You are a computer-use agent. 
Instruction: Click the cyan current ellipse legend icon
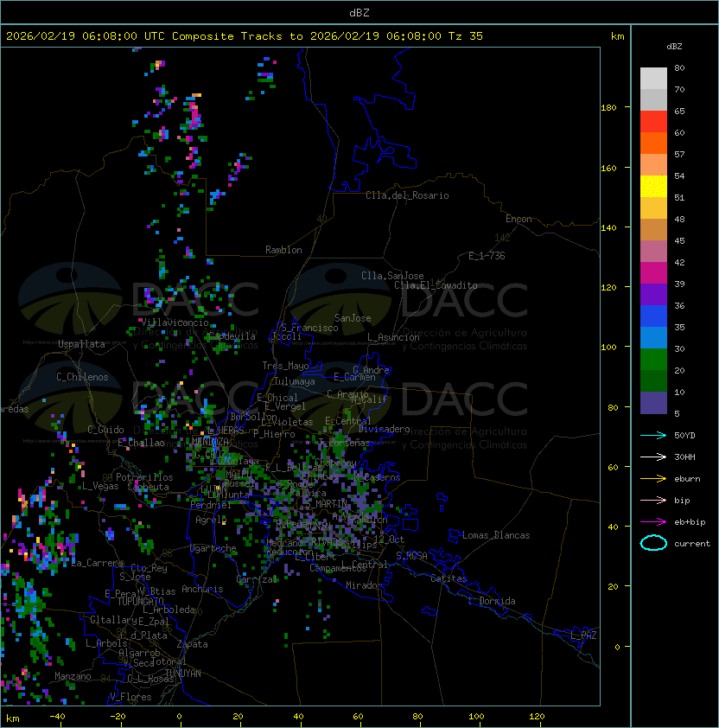pyautogui.click(x=653, y=543)
